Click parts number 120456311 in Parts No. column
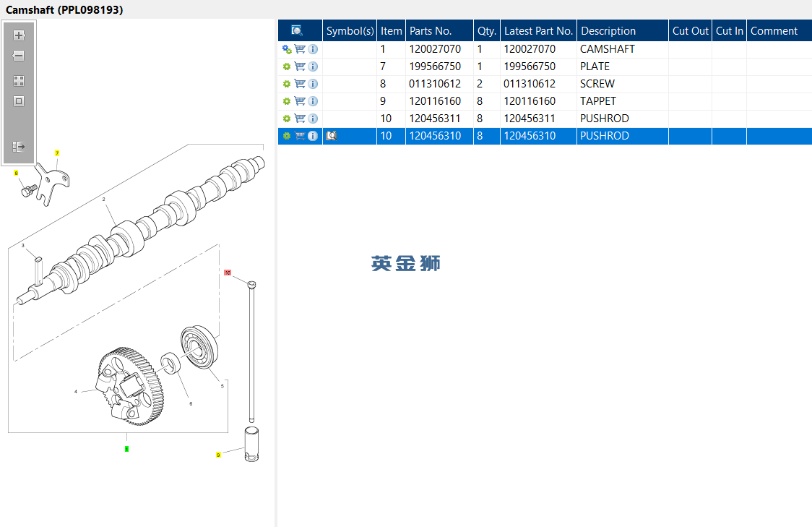Image resolution: width=812 pixels, height=527 pixels. click(435, 119)
